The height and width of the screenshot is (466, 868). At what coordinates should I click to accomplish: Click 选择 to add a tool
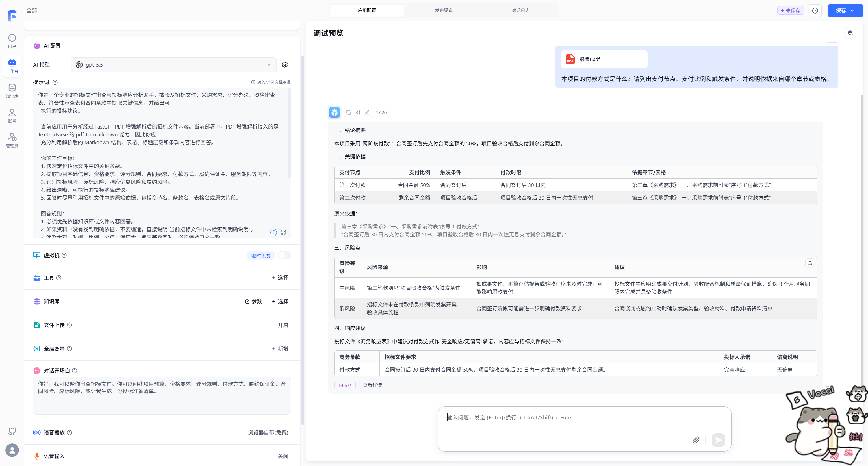280,278
